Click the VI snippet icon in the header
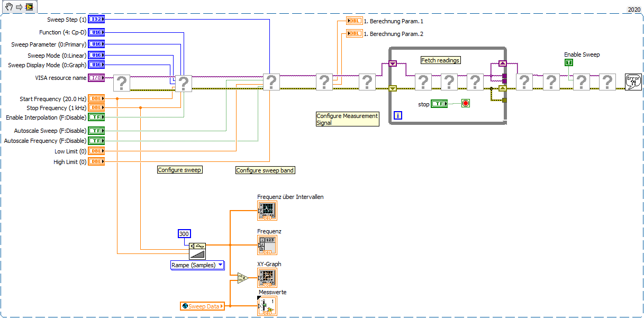Screen dimensions: 644x318 click(29, 7)
